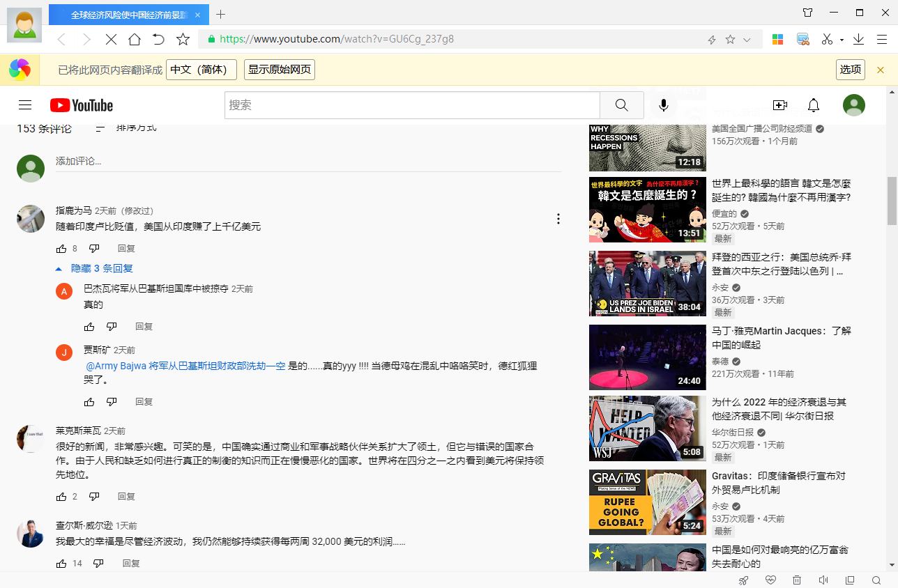Dislike the comment by 指鹿为马
The image size is (898, 588).
(x=94, y=249)
